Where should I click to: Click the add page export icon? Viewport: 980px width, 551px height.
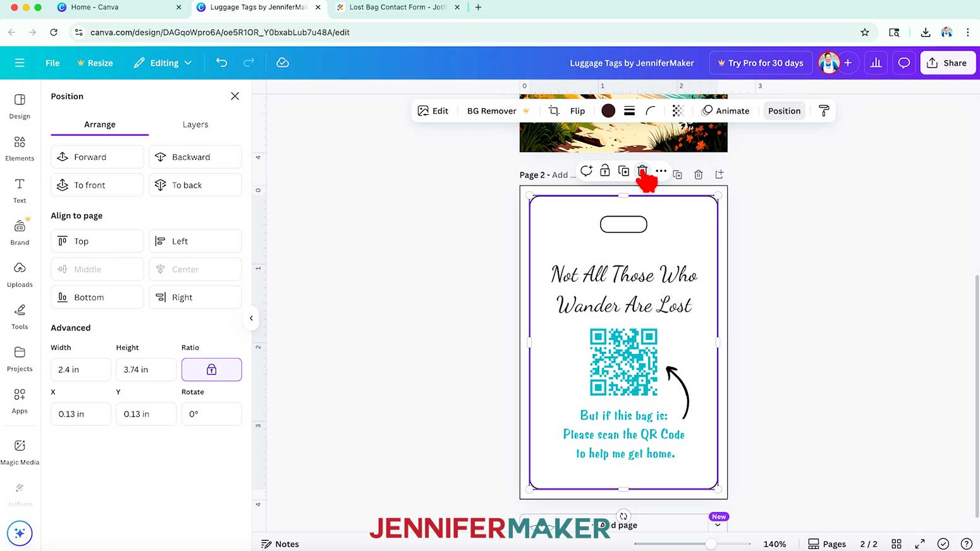[719, 174]
